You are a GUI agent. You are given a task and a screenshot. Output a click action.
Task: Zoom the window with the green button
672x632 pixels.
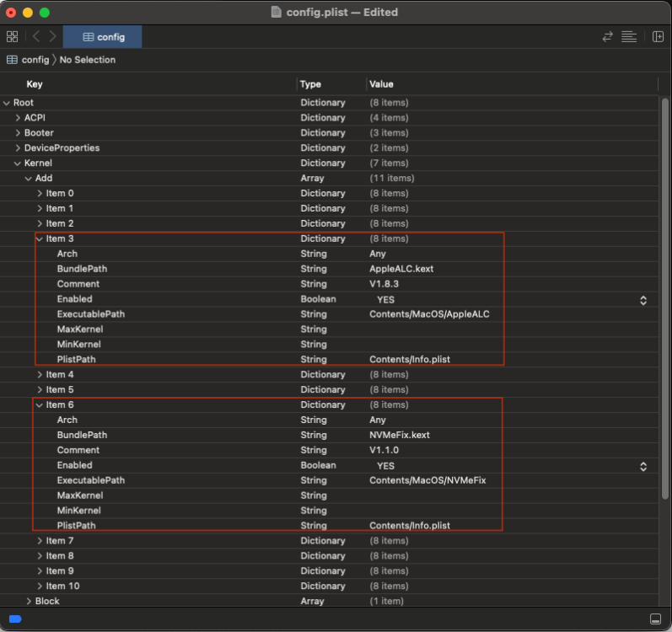click(45, 13)
